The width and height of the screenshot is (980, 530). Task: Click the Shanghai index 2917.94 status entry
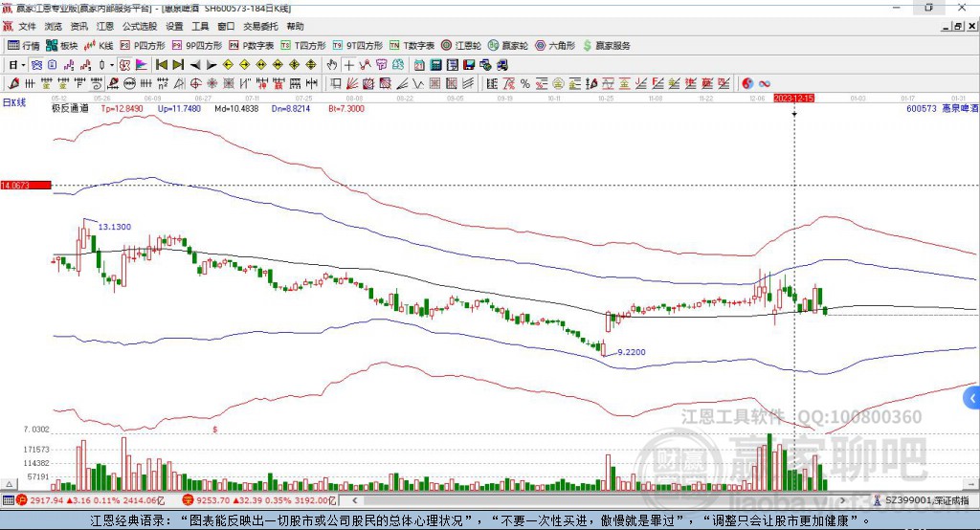tap(91, 500)
